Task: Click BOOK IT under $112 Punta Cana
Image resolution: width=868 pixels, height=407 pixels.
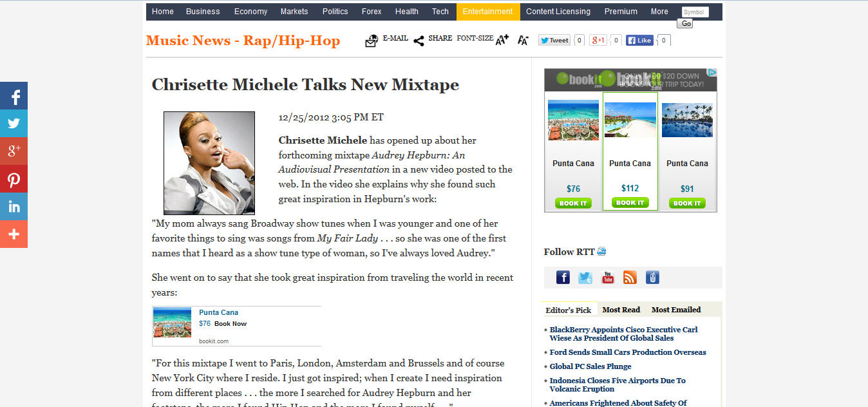Action: 630,203
